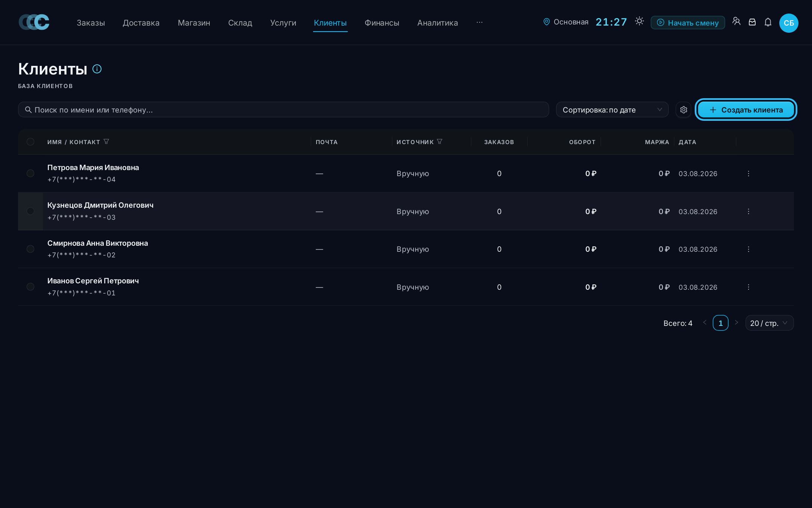Viewport: 812px width, 508px height.
Task: Open the inbox icon in header
Action: pyautogui.click(x=752, y=22)
